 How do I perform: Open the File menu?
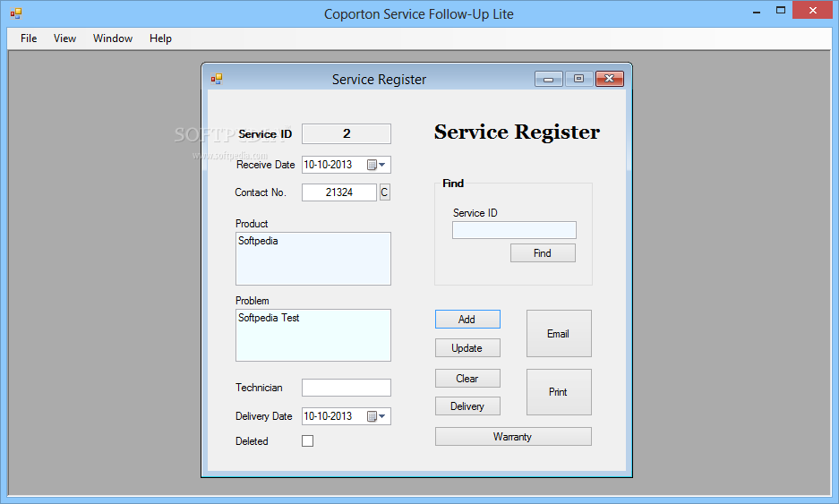point(29,38)
